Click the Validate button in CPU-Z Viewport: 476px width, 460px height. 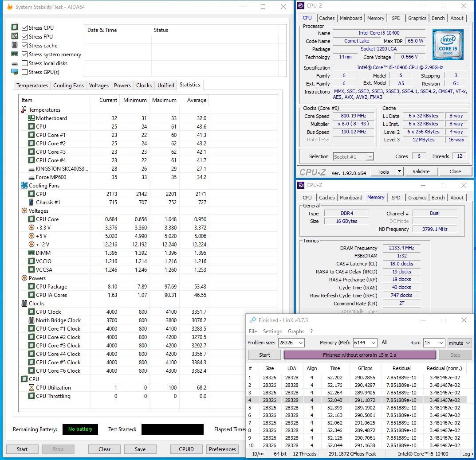coord(421,172)
